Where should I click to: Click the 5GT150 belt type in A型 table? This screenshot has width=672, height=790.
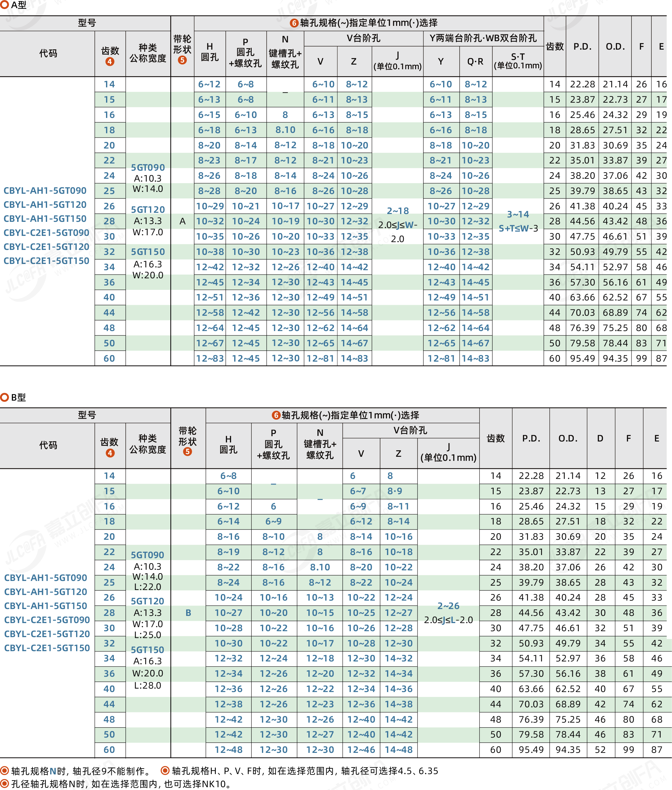[148, 252]
